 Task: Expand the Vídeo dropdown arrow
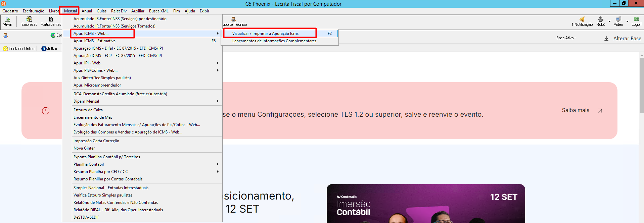(627, 21)
